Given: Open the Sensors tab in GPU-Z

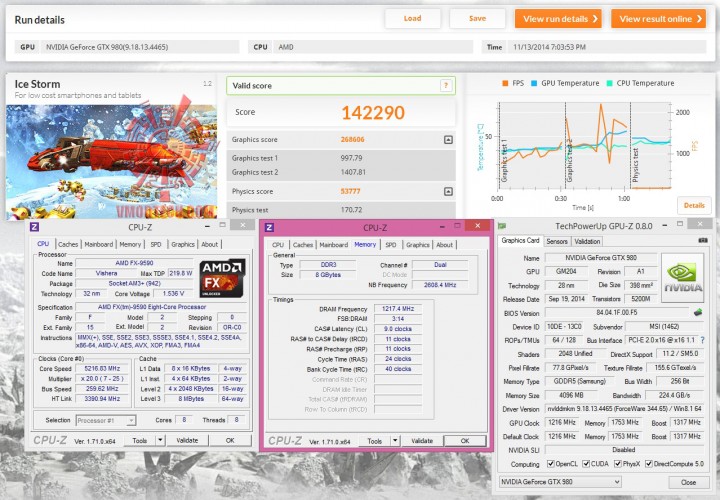Looking at the screenshot, I should click(557, 241).
